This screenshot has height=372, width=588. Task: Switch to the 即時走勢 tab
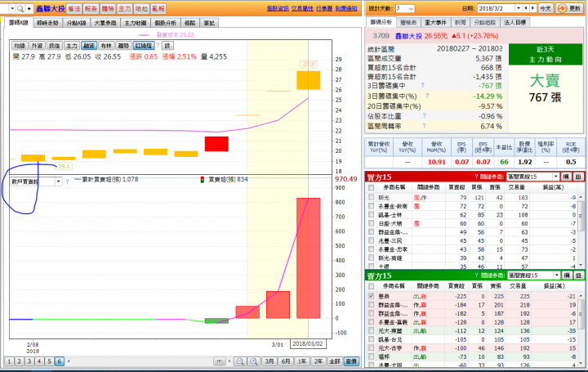click(47, 23)
